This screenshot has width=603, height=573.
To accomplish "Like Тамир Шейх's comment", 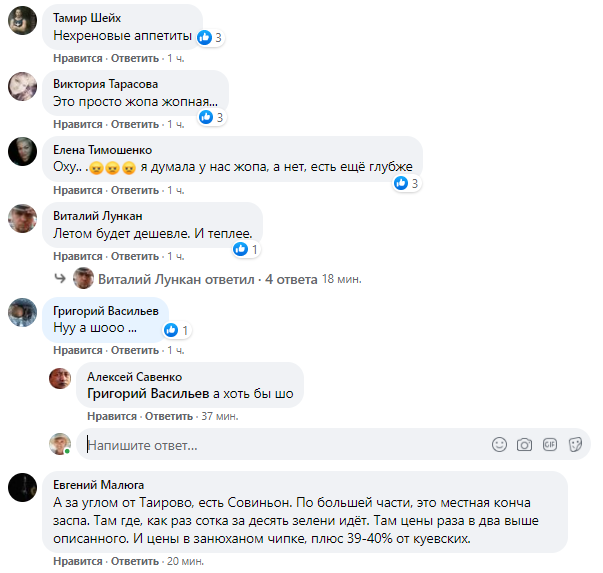I will 78,58.
